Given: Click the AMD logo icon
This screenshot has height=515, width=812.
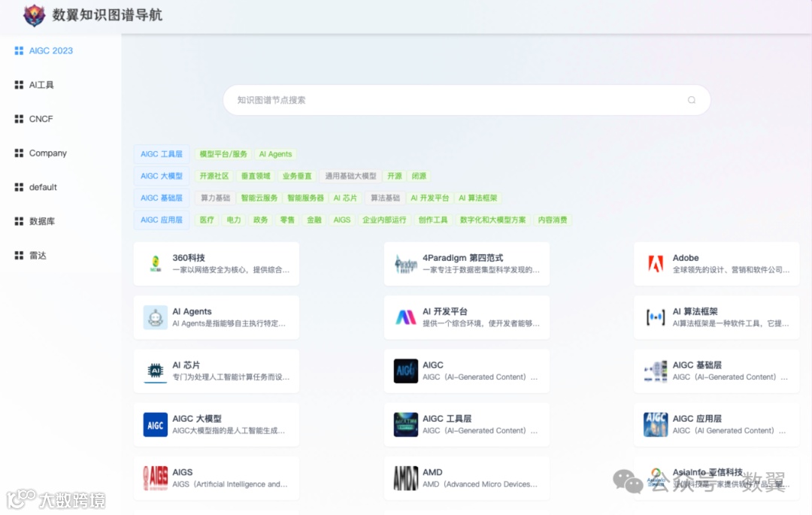Looking at the screenshot, I should point(405,478).
